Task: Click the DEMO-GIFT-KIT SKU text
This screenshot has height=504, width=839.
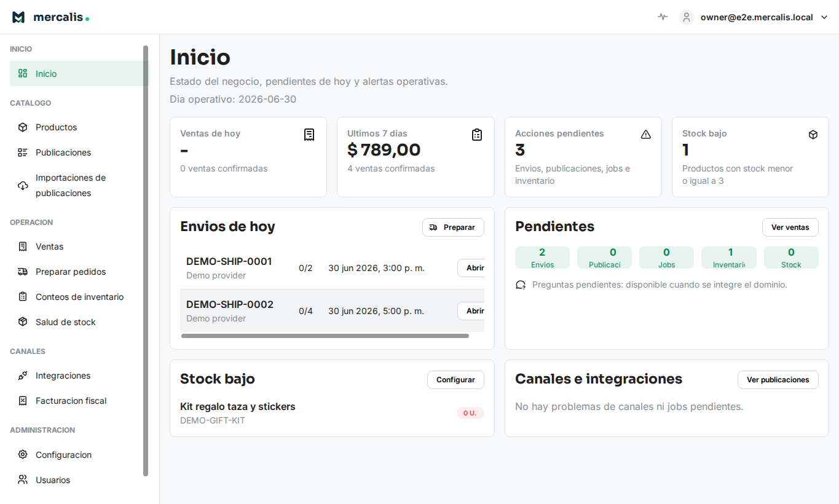Action: coord(213,421)
